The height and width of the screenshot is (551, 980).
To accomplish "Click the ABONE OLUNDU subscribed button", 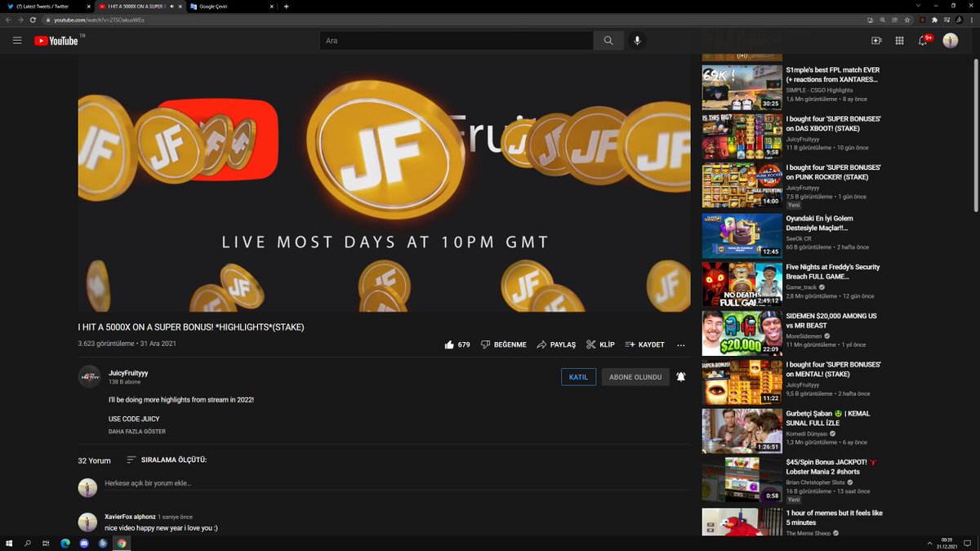I will (635, 377).
